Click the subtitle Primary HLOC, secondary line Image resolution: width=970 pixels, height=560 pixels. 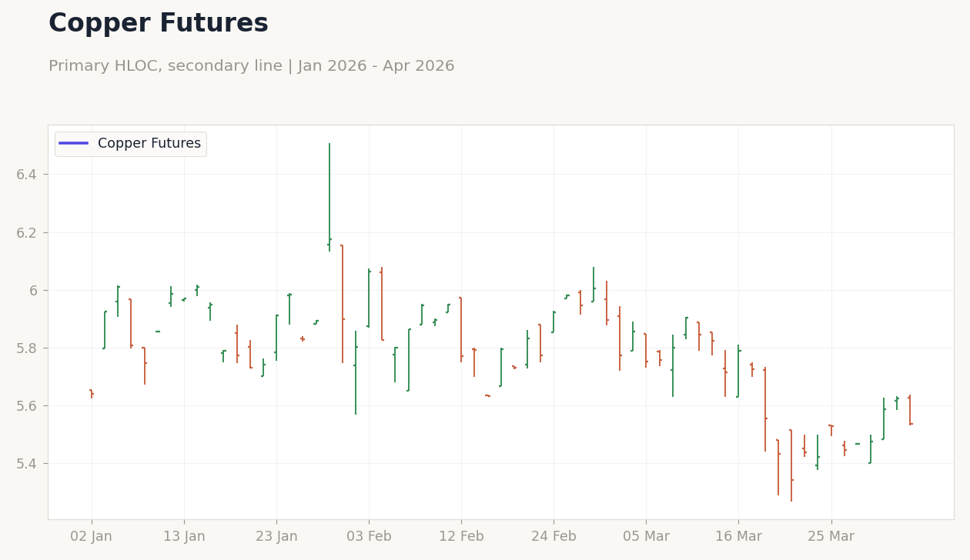(x=251, y=66)
